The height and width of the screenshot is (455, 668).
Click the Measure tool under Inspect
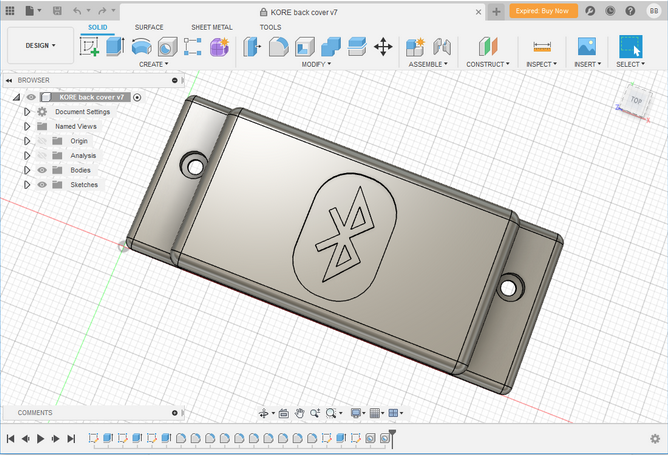tap(542, 46)
